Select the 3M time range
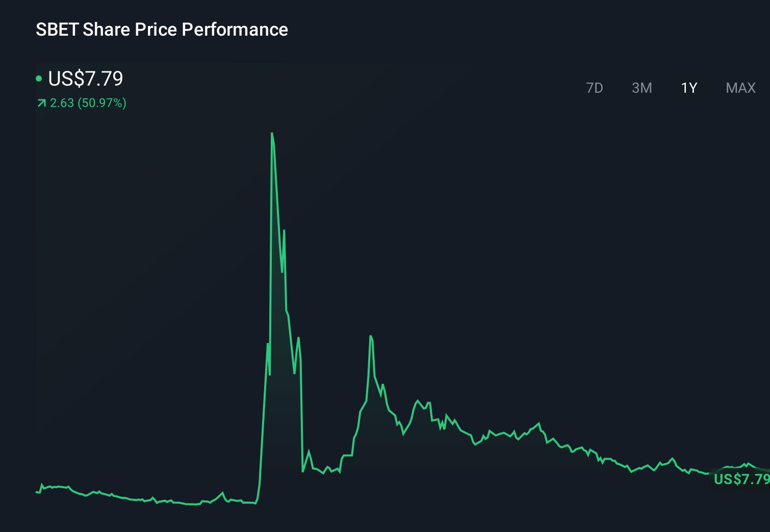The height and width of the screenshot is (532, 770). pos(641,88)
